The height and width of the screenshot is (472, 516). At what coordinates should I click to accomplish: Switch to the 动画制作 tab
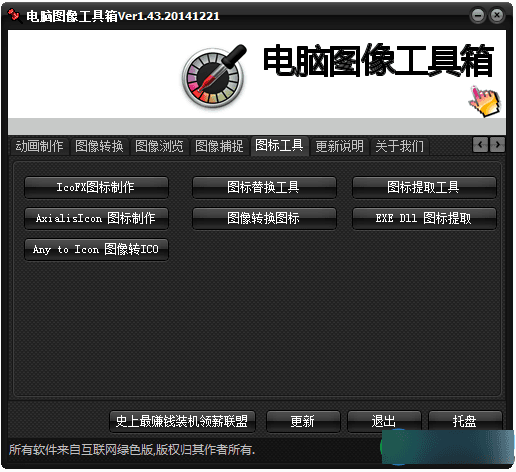click(x=39, y=146)
